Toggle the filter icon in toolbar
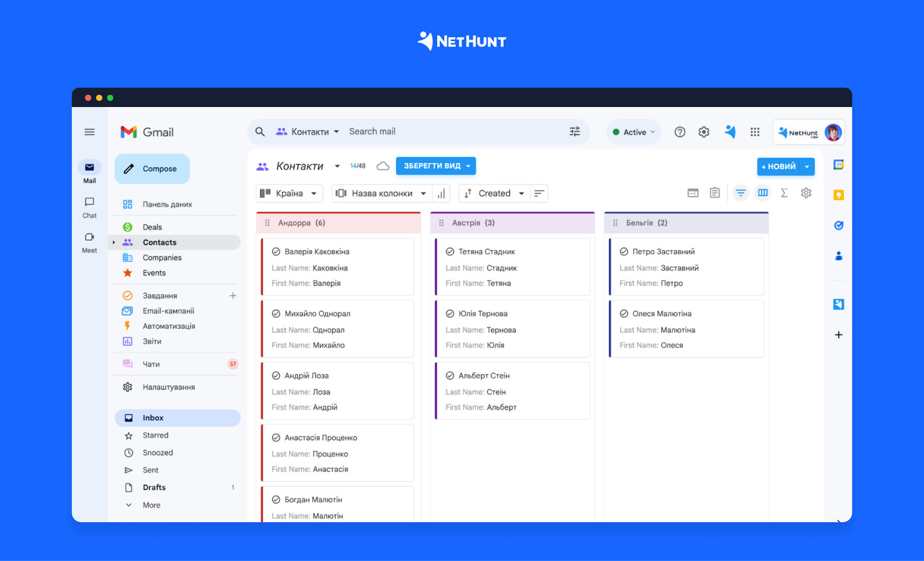This screenshot has width=924, height=561. [740, 193]
